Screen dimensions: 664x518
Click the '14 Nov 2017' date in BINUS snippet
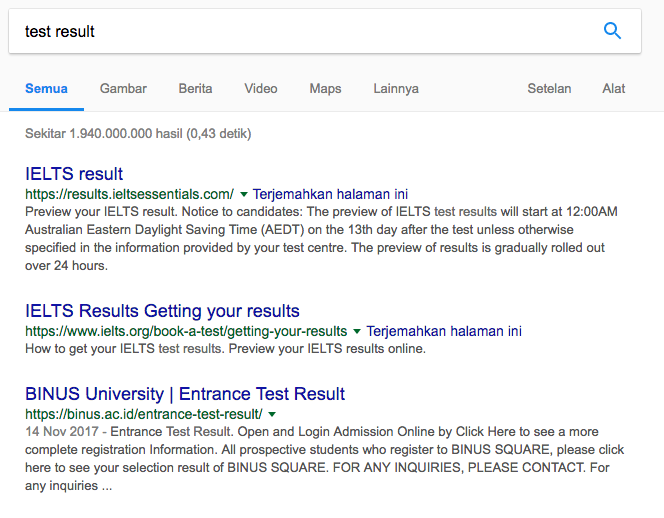[62, 432]
